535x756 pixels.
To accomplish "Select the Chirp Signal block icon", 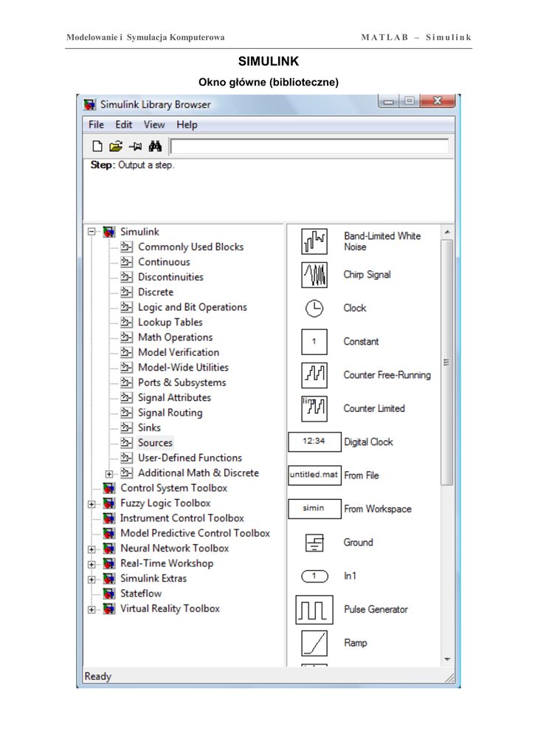I will click(x=314, y=275).
